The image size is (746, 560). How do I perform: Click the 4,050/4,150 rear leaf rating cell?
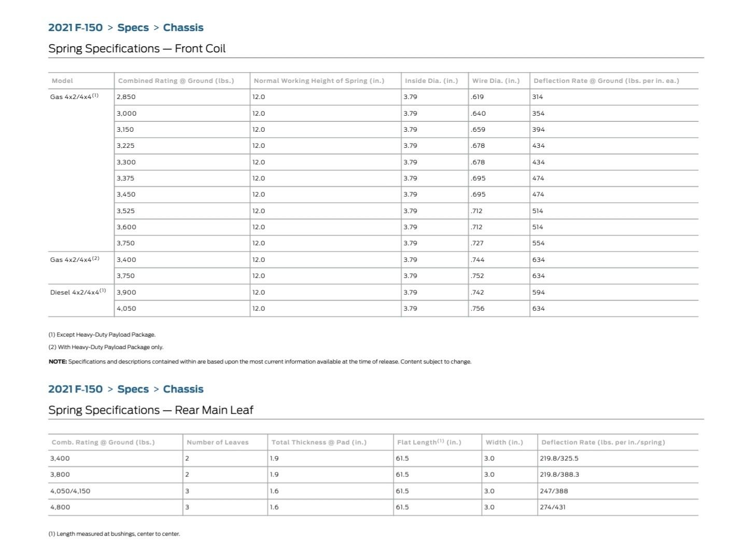(70, 491)
